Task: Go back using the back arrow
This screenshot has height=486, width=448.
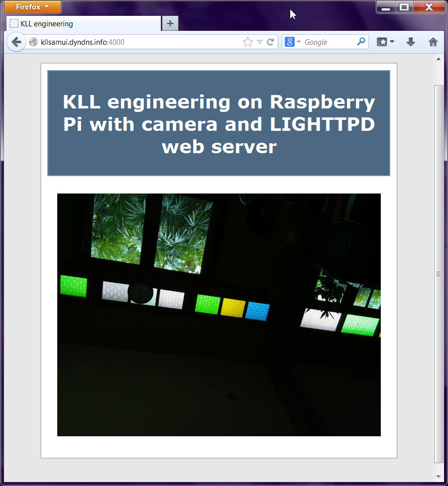Action: tap(16, 42)
